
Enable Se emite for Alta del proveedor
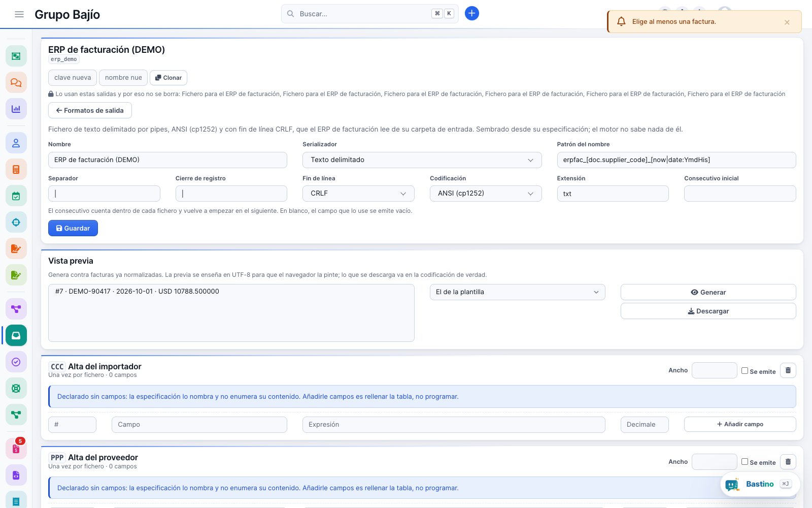coord(745,462)
